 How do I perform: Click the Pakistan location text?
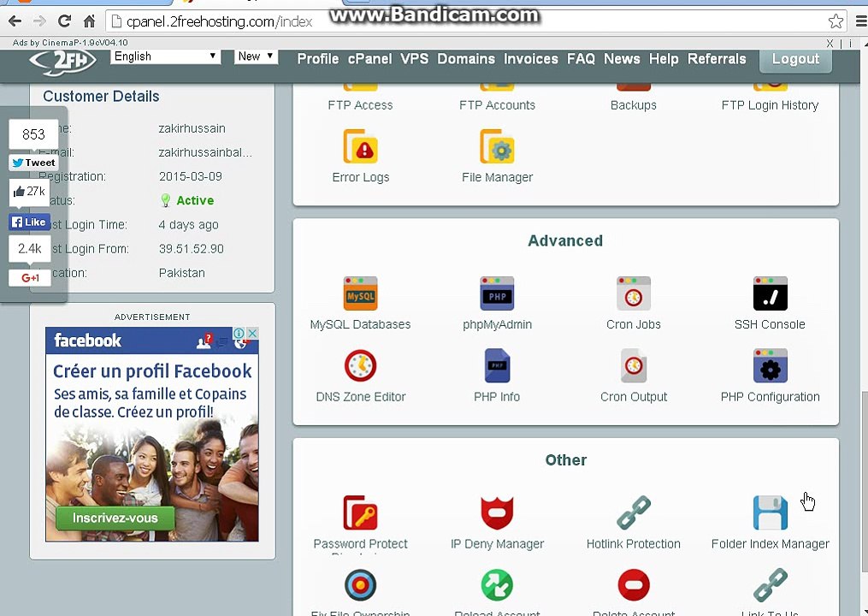[181, 273]
